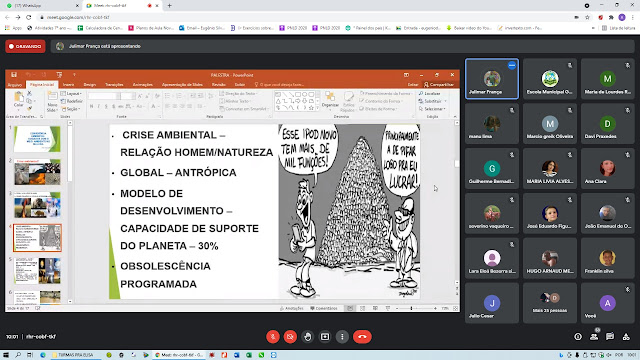This screenshot has width=640, height=360.
Task: Click the Organizar arrange button
Action: [x=330, y=101]
